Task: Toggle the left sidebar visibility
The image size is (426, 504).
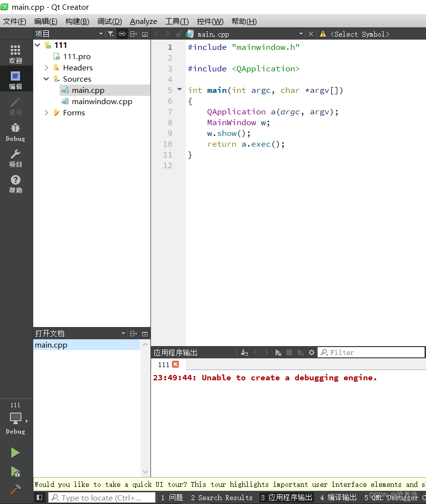Action: click(x=40, y=498)
